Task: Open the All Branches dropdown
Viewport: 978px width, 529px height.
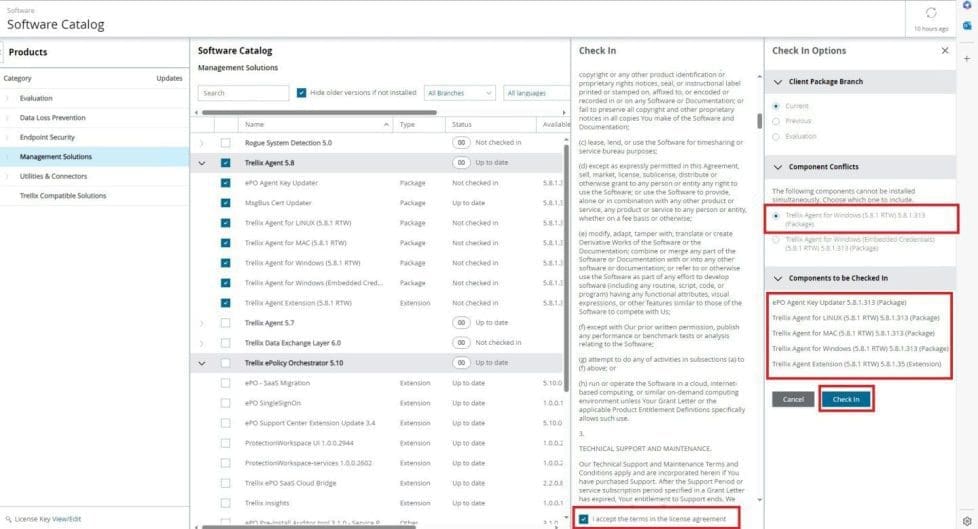Action: click(460, 93)
